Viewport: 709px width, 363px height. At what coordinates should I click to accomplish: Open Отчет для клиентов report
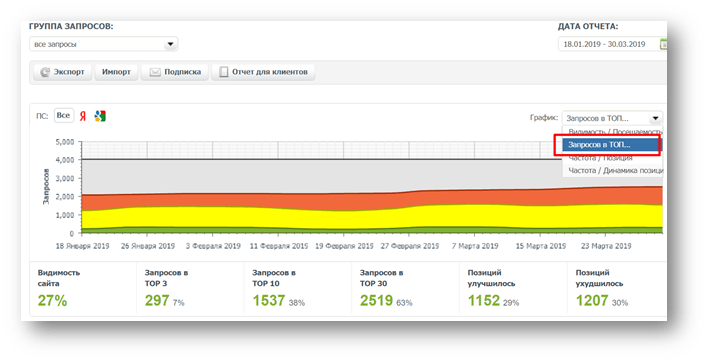(x=263, y=72)
